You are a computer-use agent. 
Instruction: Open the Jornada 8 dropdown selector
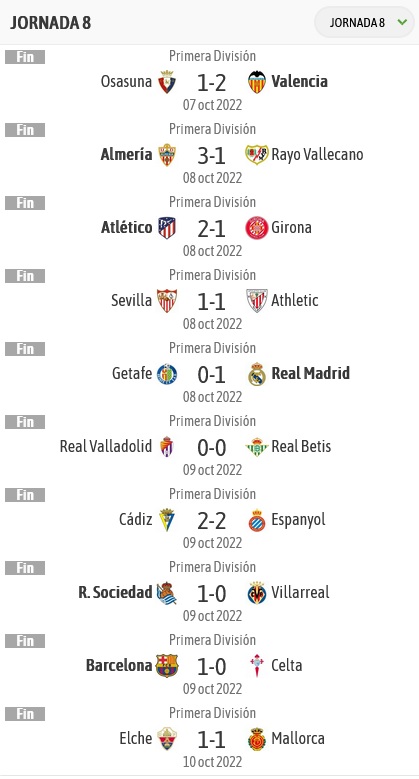pyautogui.click(x=364, y=22)
